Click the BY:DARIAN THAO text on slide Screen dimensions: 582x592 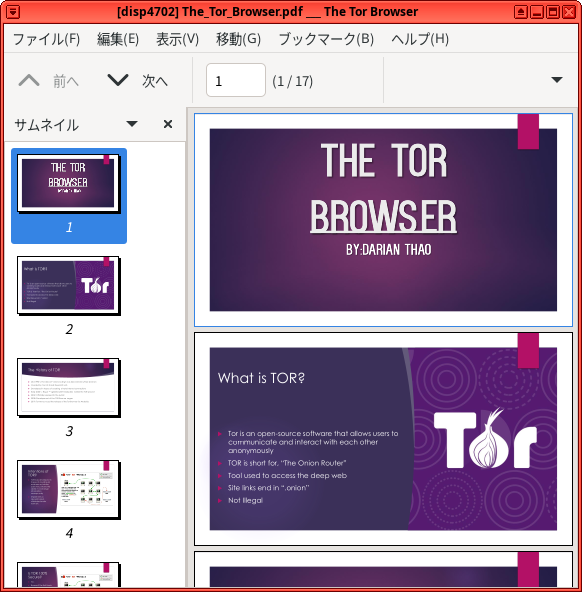388,250
